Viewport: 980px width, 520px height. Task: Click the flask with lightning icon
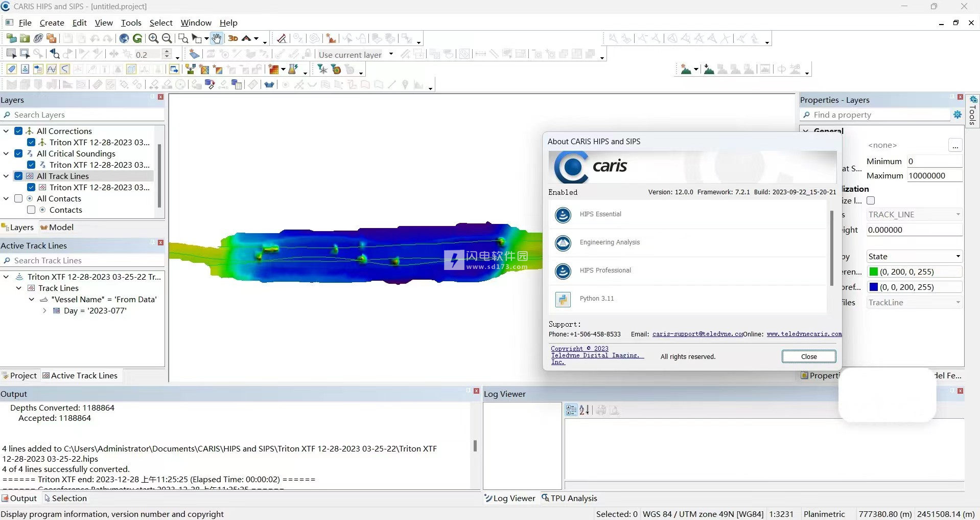pos(293,70)
